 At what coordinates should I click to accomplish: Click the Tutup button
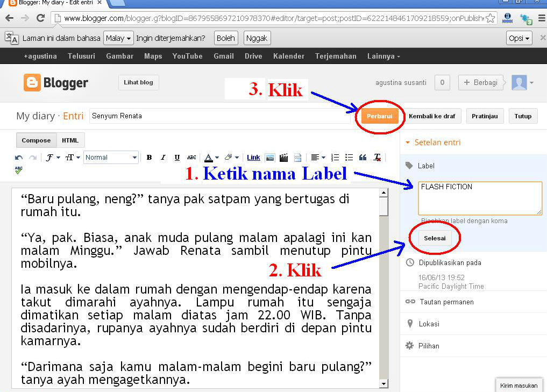pyautogui.click(x=523, y=116)
